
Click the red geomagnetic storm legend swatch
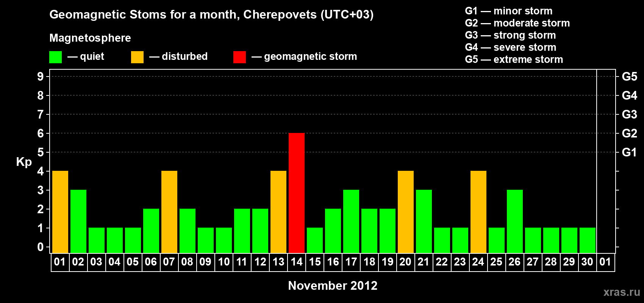click(x=239, y=57)
